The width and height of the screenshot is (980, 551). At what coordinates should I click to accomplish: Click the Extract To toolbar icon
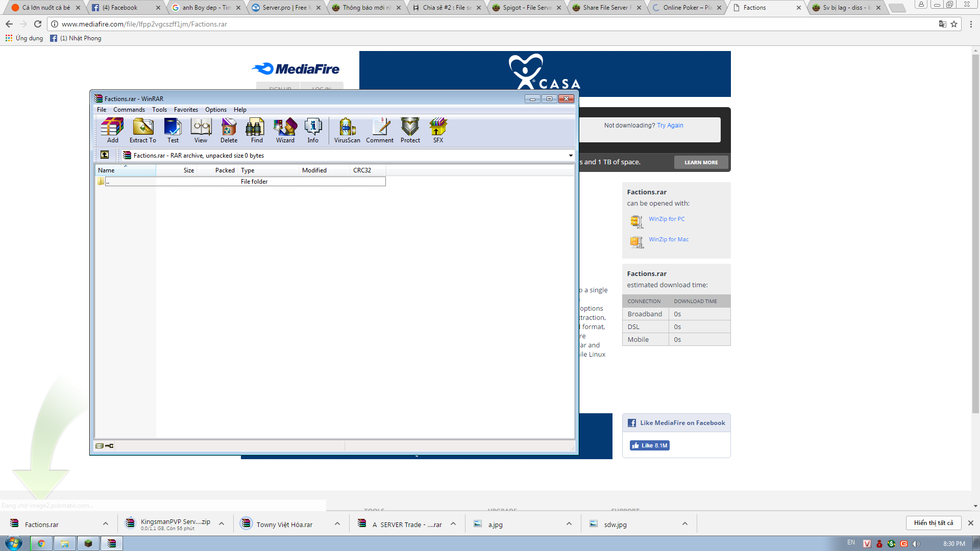142,130
